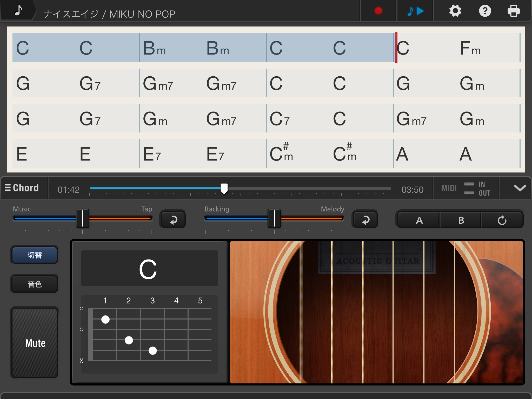The image size is (532, 399).
Task: Set loop point A
Action: pos(419,220)
